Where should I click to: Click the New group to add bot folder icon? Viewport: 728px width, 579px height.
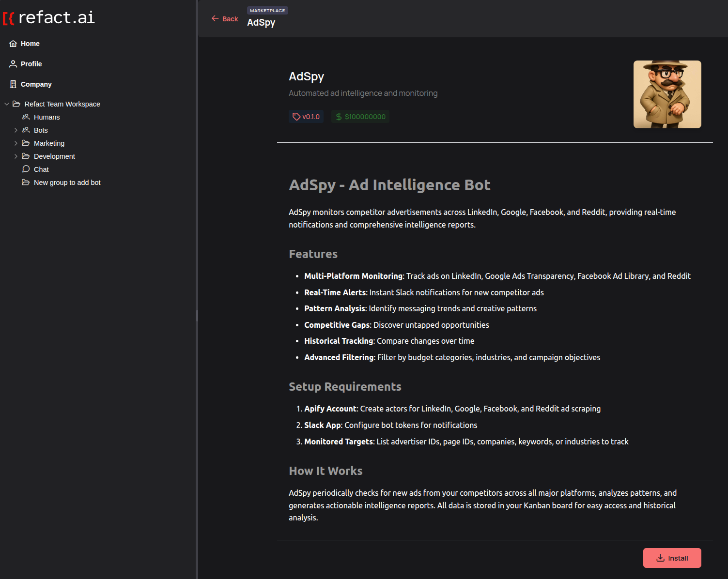26,182
